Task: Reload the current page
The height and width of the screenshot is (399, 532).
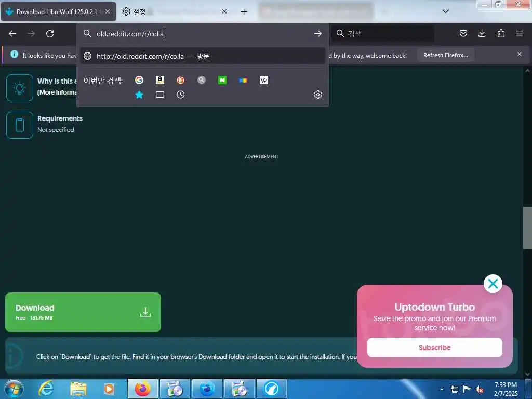Action: coord(50,34)
